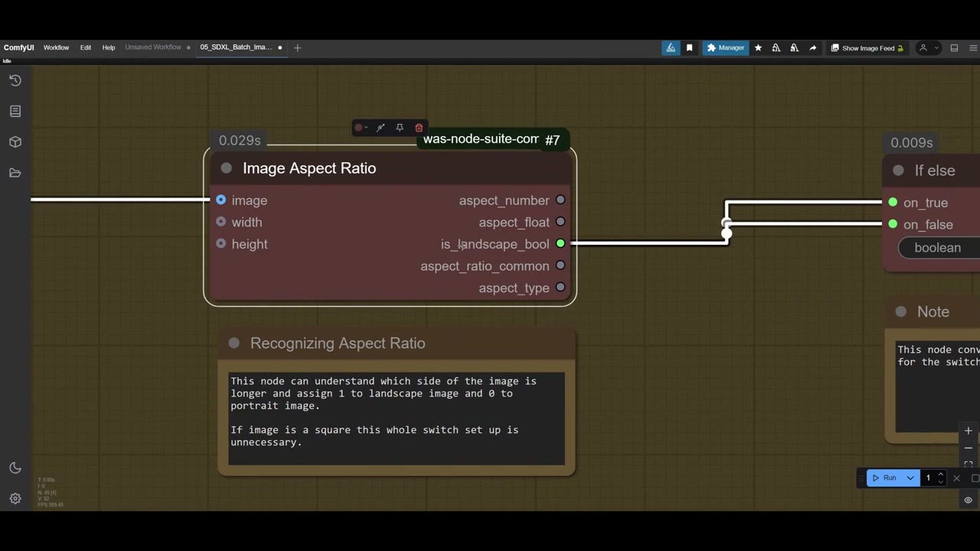Add a new workflow tab
The height and width of the screenshot is (551, 980).
coord(298,47)
